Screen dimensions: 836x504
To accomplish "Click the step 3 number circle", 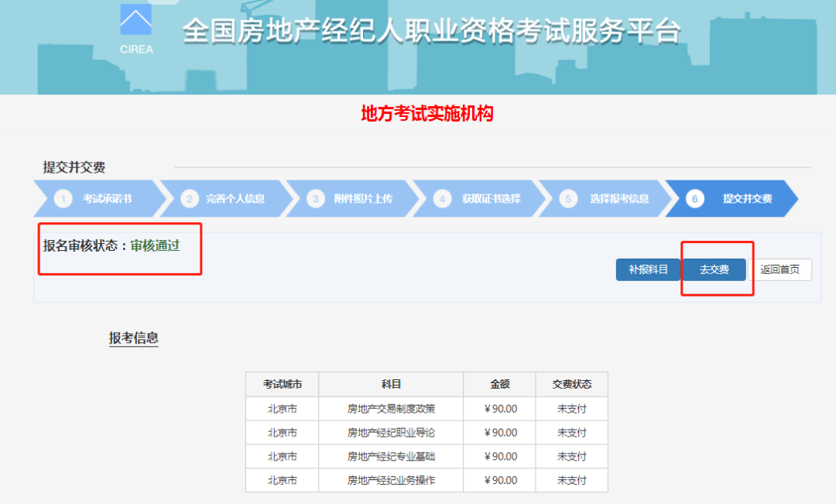I will coord(315,199).
